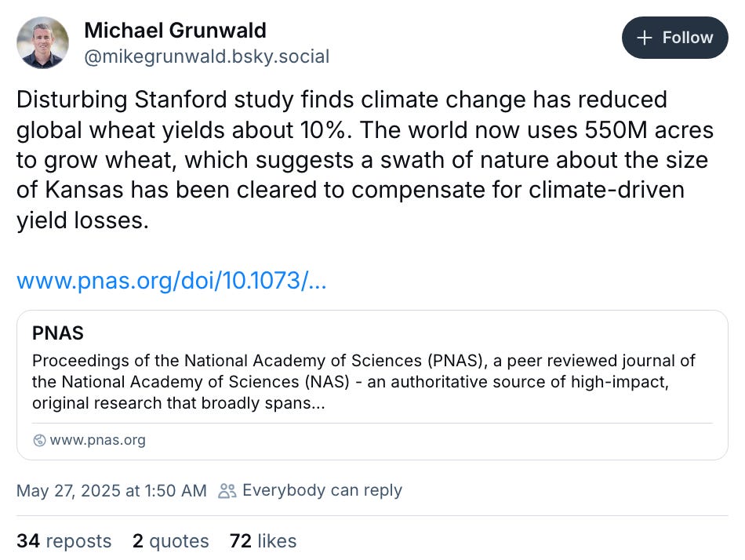Click the PNAS card description text
The width and height of the screenshot is (745, 560).
(x=364, y=382)
